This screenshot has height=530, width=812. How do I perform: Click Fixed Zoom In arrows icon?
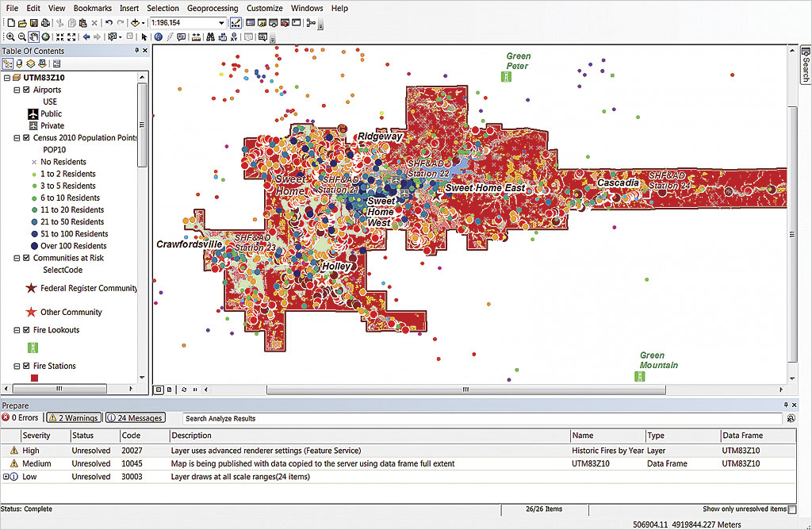click(x=60, y=36)
